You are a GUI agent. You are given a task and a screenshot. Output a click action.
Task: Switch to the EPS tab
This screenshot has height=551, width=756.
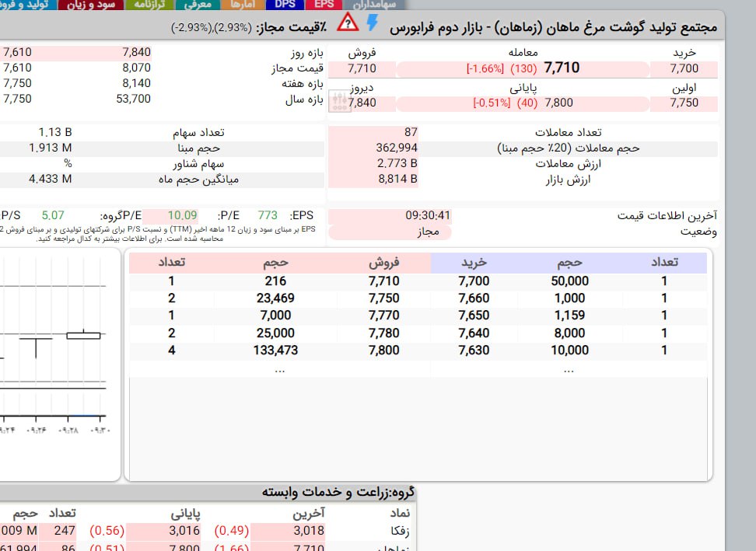324,5
